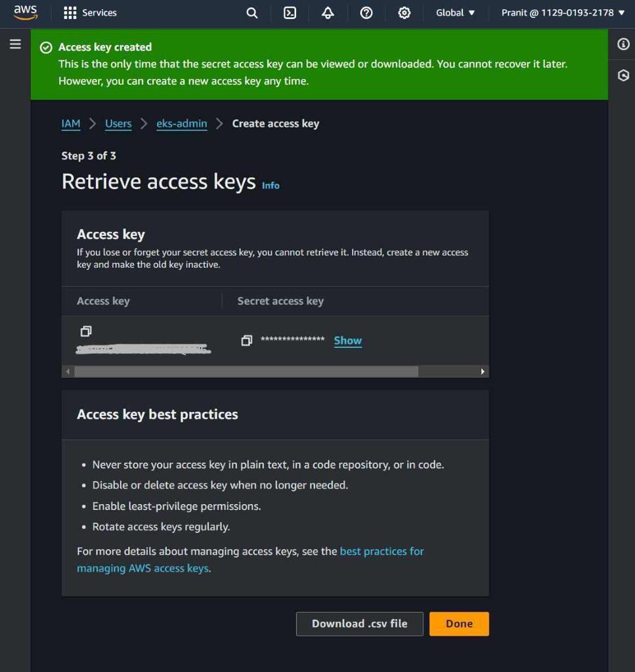Navigate to the IAM breadcrumb
The image size is (635, 672).
click(70, 123)
